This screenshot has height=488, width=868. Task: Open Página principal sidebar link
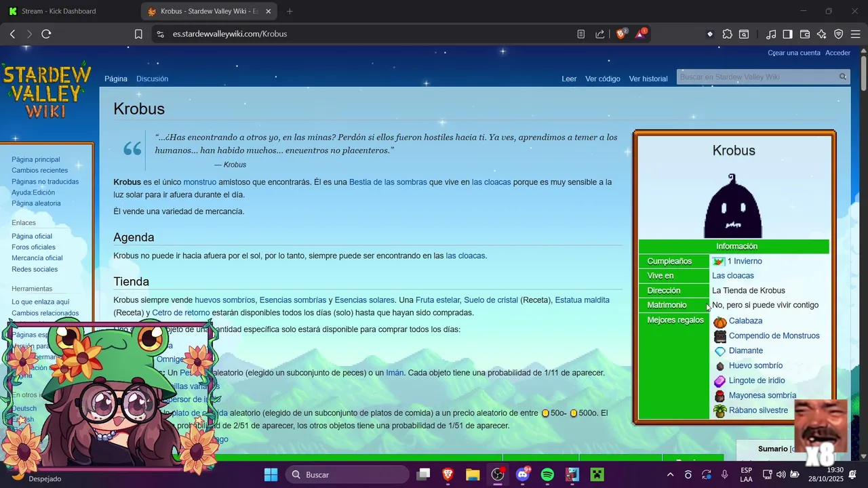click(35, 159)
